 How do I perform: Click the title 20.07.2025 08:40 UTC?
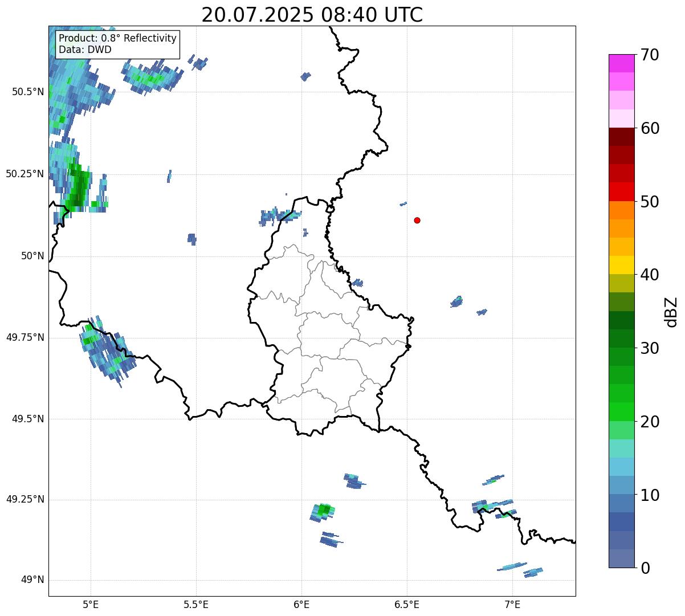coord(312,15)
